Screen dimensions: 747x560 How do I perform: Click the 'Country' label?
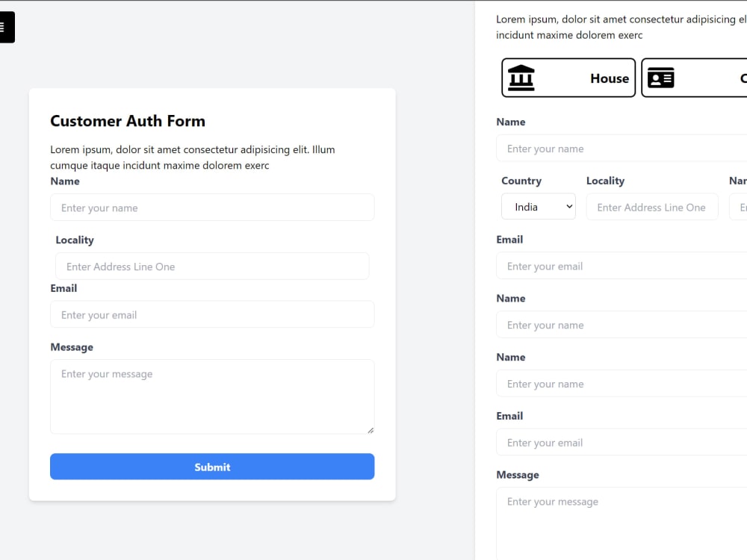[x=521, y=181]
